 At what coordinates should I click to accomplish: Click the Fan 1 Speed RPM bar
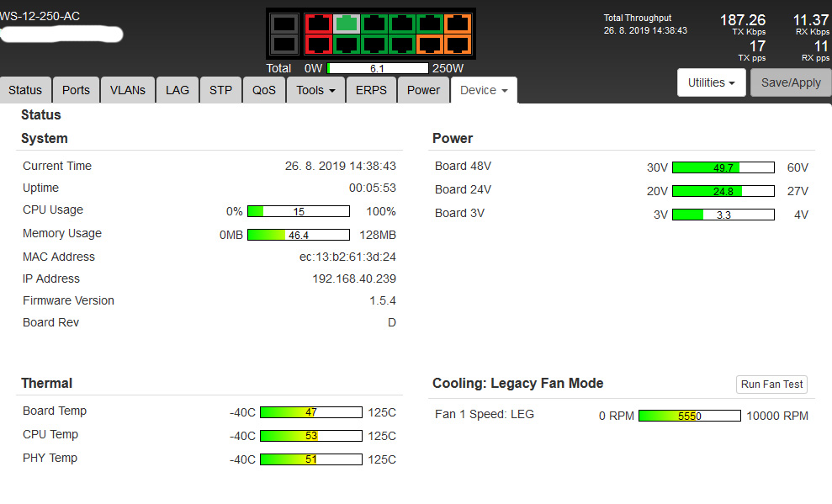point(689,416)
